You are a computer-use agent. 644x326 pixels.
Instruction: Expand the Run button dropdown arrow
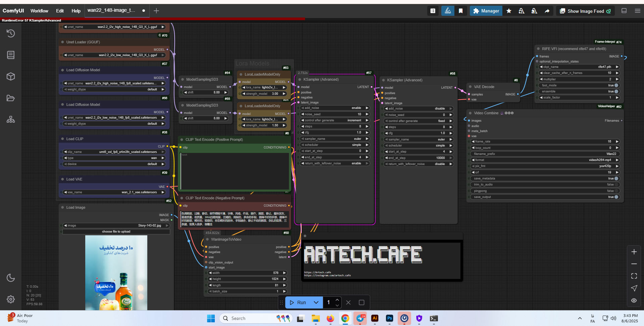coord(316,302)
